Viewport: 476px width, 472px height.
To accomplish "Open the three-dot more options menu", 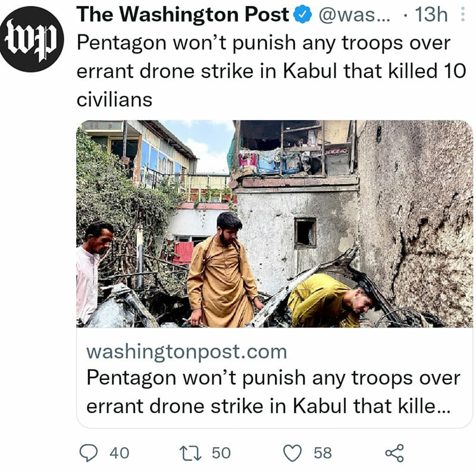I will click(463, 14).
